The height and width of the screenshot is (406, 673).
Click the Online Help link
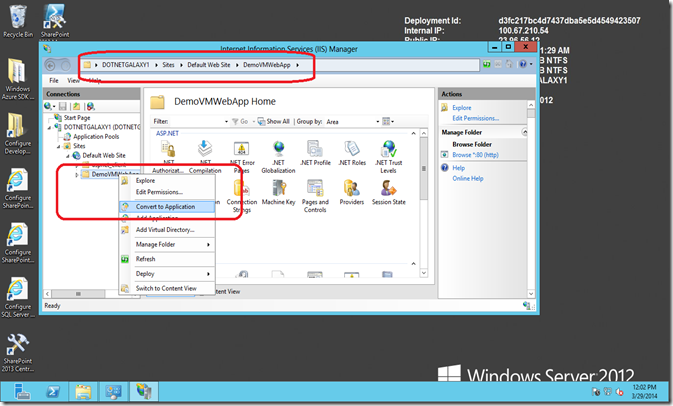click(467, 179)
